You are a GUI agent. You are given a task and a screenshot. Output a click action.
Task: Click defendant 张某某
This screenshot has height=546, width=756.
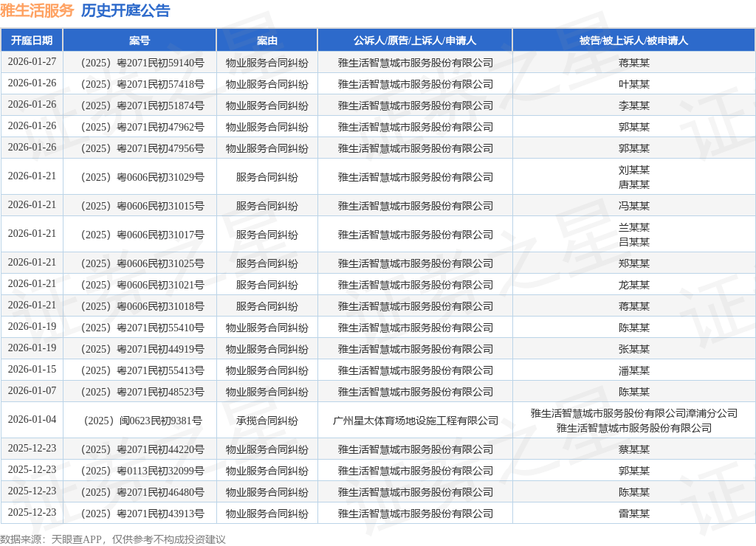coord(634,349)
